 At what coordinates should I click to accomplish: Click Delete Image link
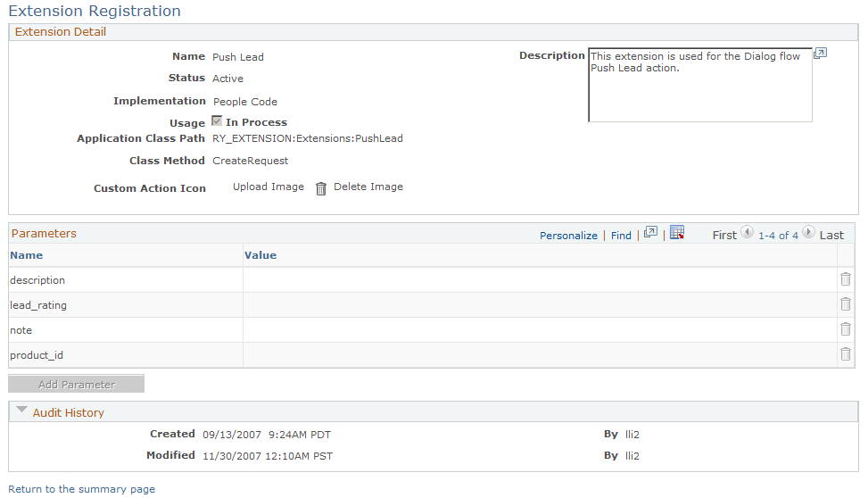(x=368, y=187)
